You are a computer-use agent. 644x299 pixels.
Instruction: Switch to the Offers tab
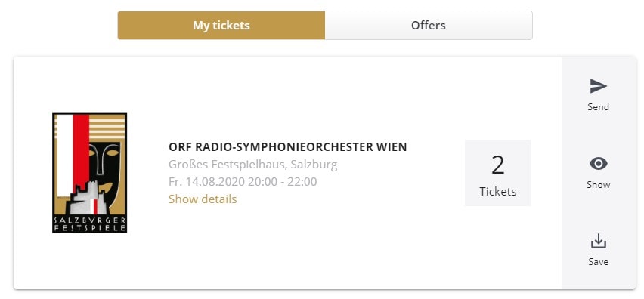click(429, 26)
